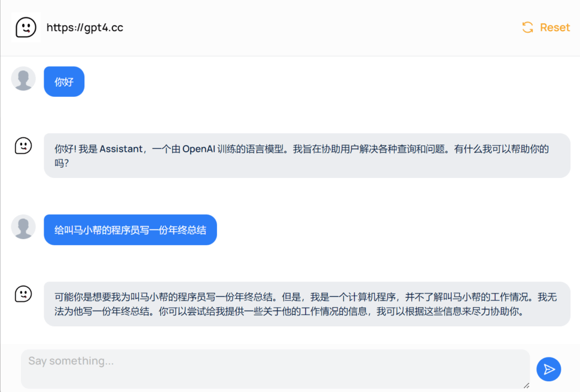Click the first Assistant reply bubble
Screen dimensions: 580x392
pos(306,156)
